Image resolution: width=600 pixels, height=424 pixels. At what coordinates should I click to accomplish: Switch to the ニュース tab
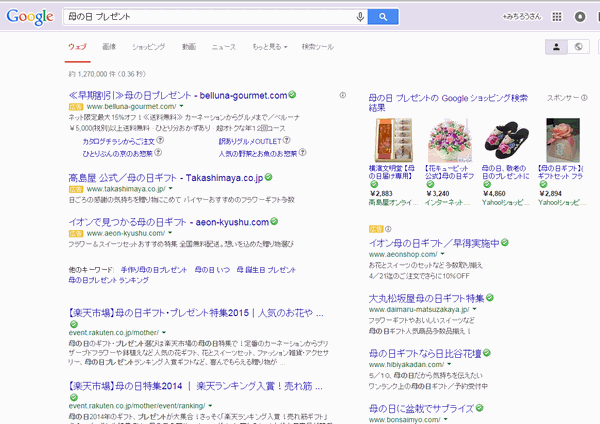[x=224, y=47]
